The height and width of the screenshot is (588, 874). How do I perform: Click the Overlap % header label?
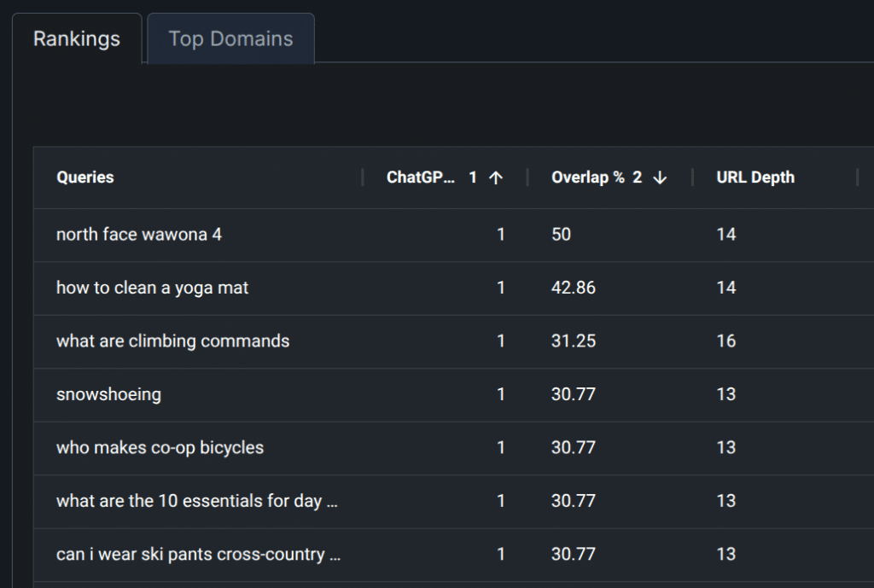coord(587,178)
